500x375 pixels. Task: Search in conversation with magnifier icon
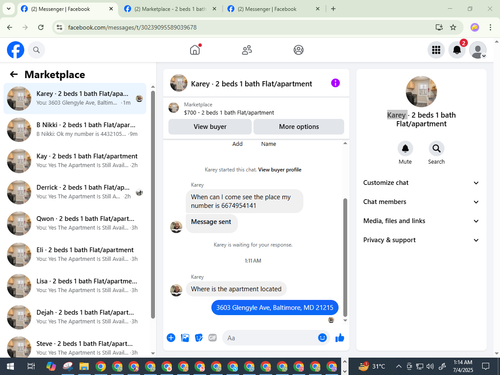(x=436, y=148)
